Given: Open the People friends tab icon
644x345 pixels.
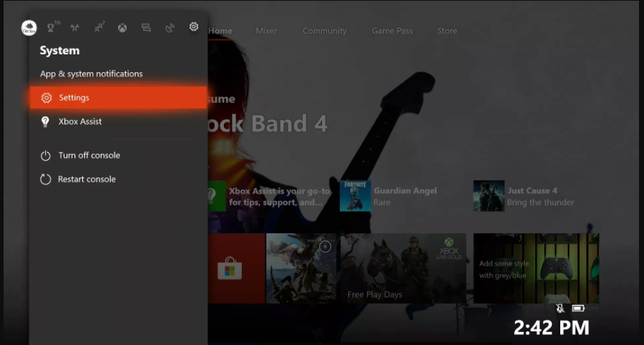Looking at the screenshot, I should point(99,27).
